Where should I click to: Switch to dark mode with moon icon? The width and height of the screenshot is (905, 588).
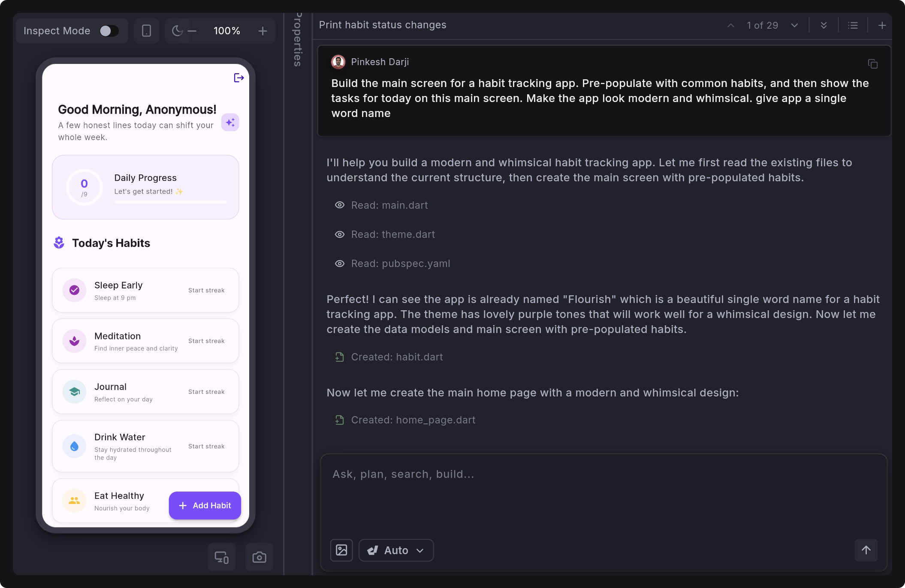click(177, 31)
